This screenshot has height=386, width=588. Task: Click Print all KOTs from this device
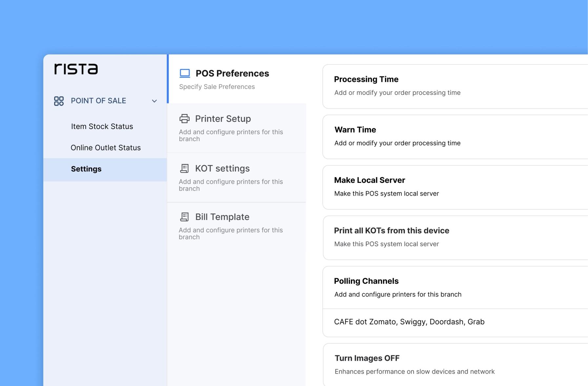click(x=455, y=238)
